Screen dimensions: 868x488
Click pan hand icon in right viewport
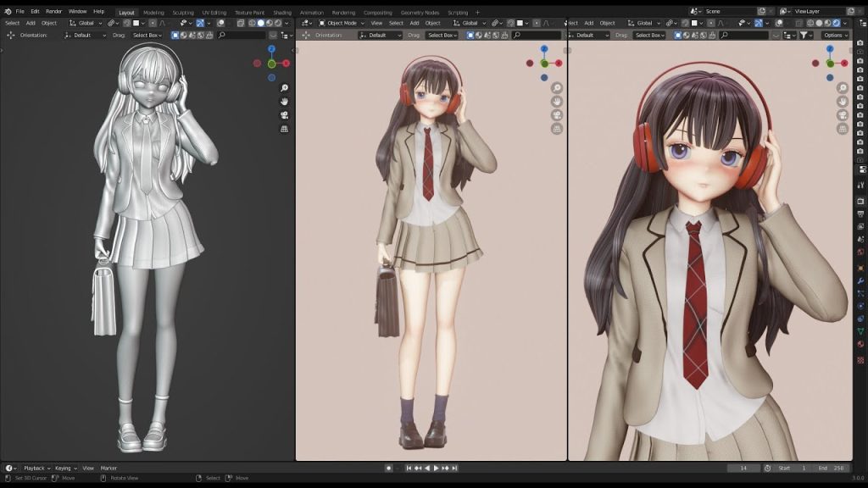click(843, 102)
